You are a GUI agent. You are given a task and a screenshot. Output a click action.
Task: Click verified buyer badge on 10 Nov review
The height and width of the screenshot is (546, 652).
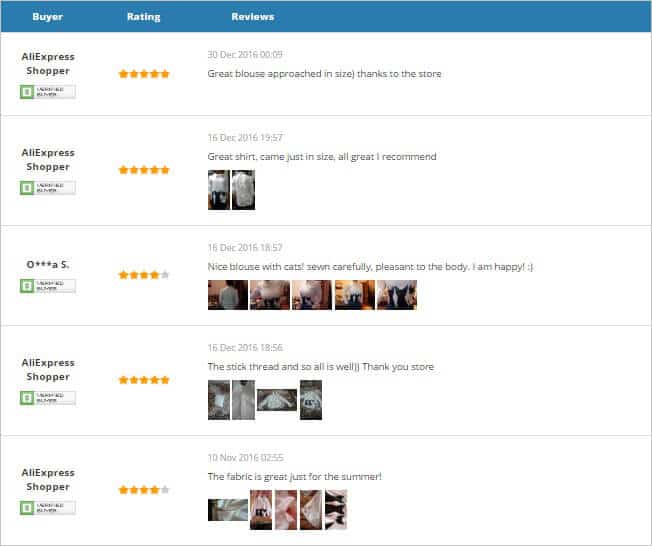coord(47,508)
